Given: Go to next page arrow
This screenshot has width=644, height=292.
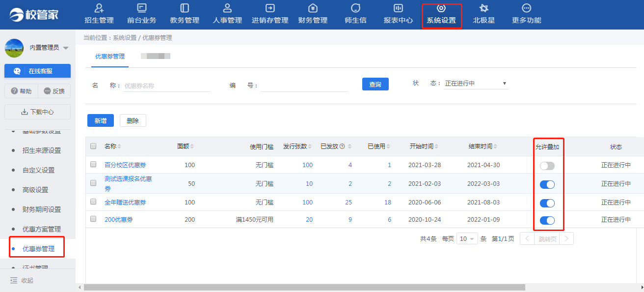Looking at the screenshot, I should 566,239.
